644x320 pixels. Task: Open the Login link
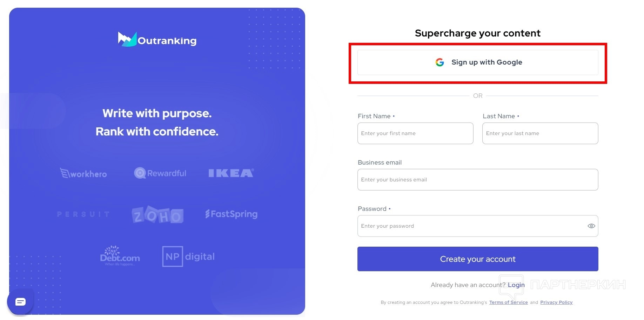coord(516,285)
